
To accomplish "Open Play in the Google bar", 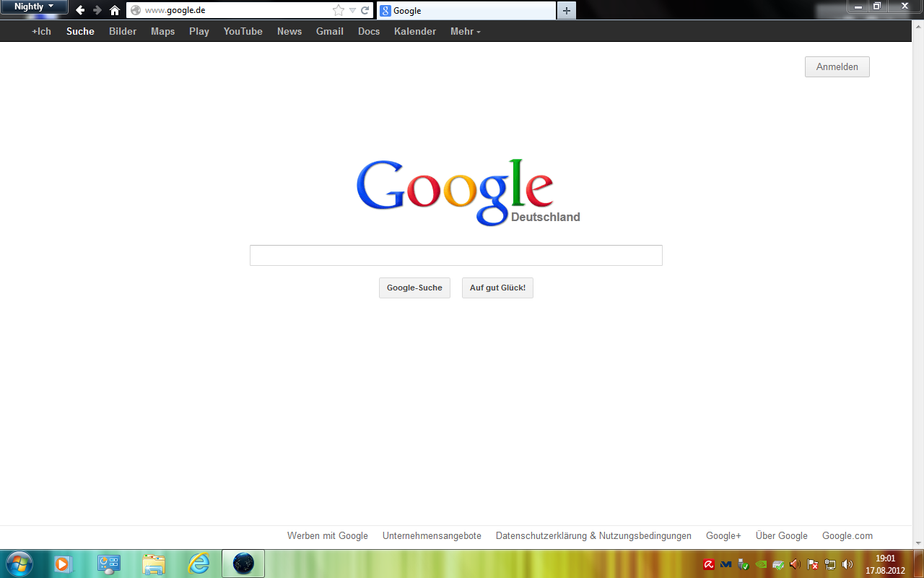I will tap(199, 31).
